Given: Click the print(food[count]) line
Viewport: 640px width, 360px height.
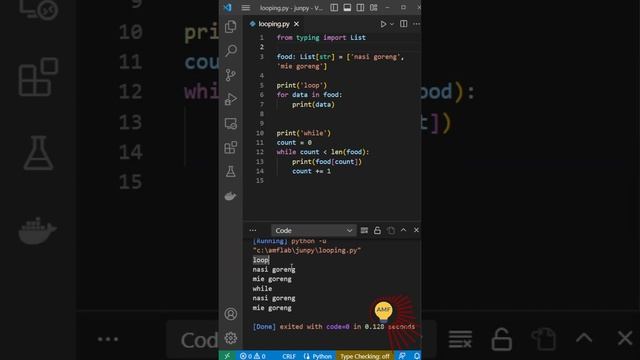Looking at the screenshot, I should coord(327,162).
